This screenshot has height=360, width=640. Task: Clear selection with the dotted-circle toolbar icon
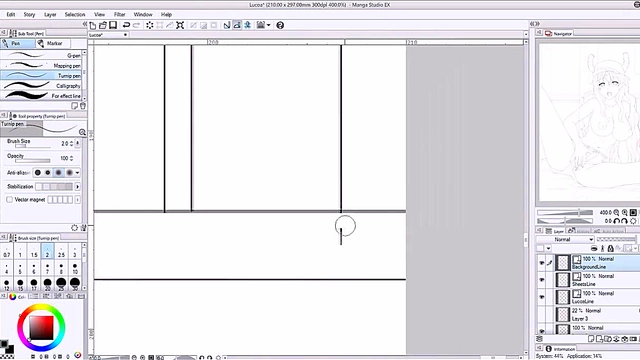pos(150,25)
